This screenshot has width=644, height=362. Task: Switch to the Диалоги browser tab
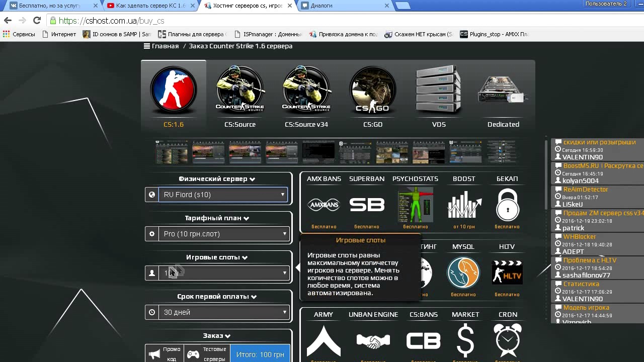click(345, 6)
